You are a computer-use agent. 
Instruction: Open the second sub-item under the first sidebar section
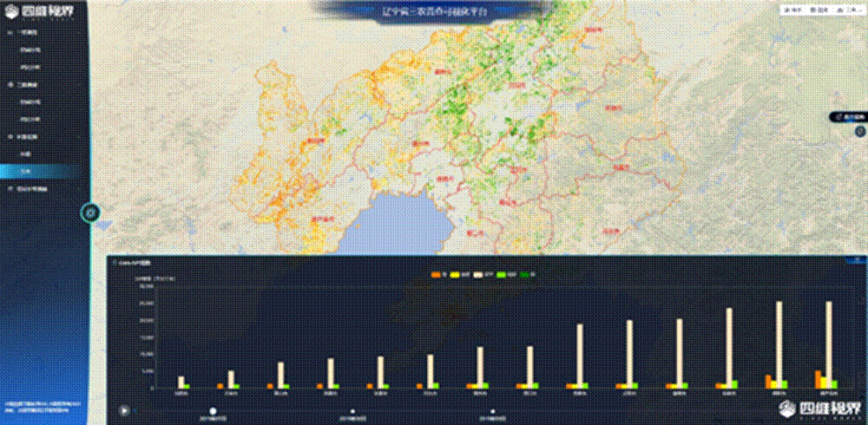coord(30,67)
